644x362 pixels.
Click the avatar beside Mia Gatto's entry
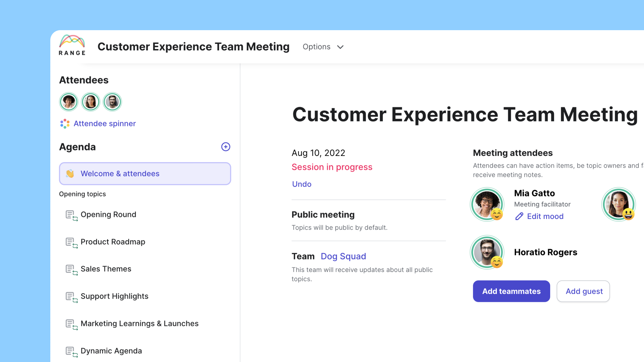click(619, 204)
